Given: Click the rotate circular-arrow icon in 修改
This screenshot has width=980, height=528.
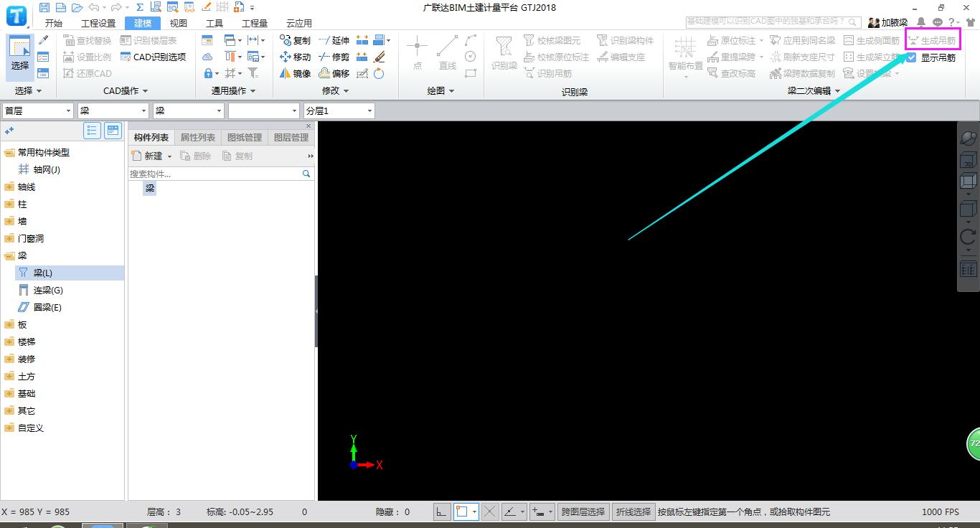Looking at the screenshot, I should point(380,73).
